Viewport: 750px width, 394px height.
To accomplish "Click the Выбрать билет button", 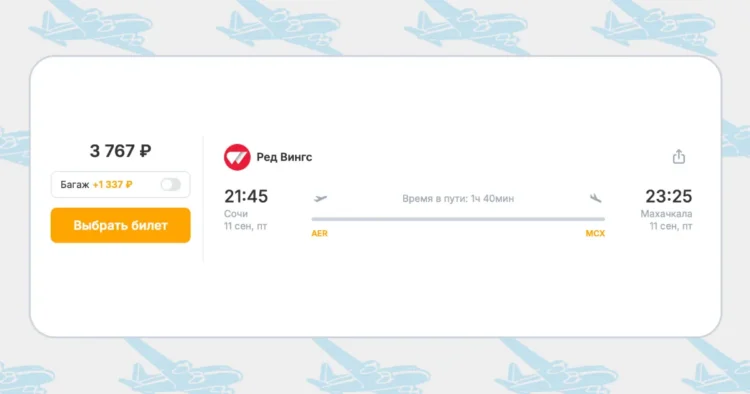I will tap(121, 225).
